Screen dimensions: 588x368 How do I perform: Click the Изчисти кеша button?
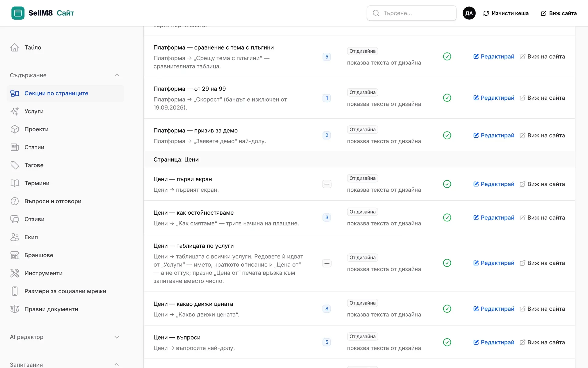pos(506,13)
